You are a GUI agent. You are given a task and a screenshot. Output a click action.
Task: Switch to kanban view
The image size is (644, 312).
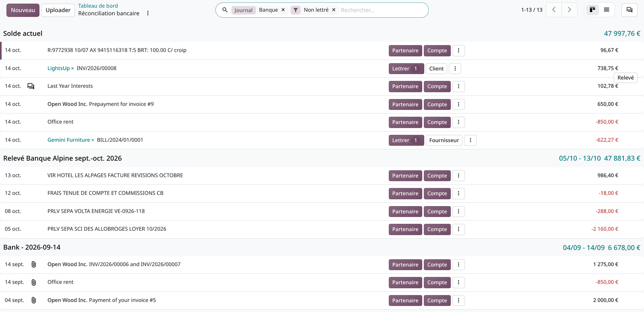[592, 10]
